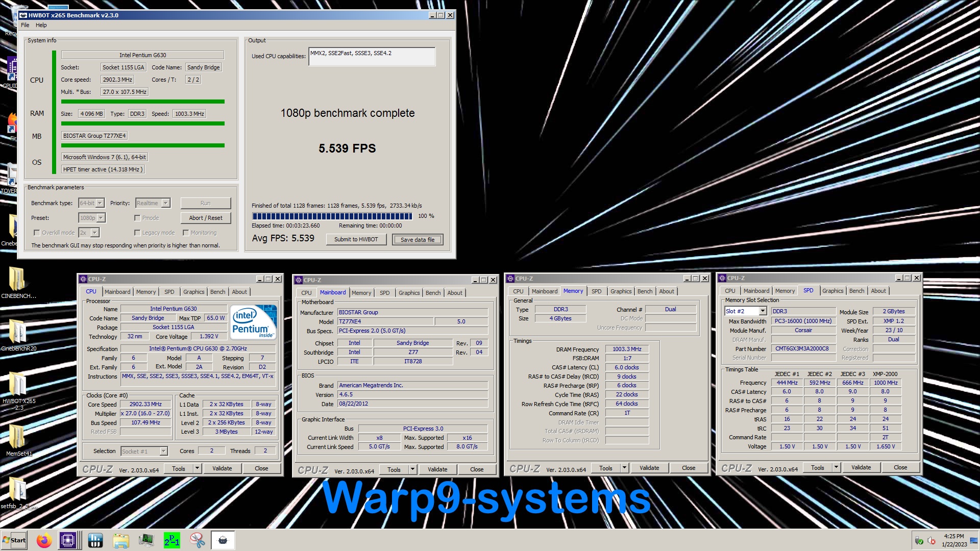Click the benchmark progress bar at 100%
The width and height of the screenshot is (980, 551).
point(332,216)
